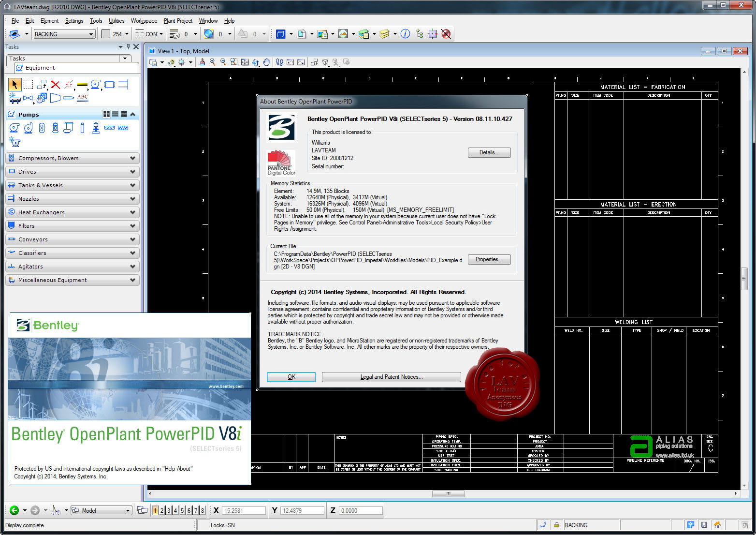This screenshot has width=756, height=535.
Task: Toggle view number 8 on
Action: click(203, 510)
